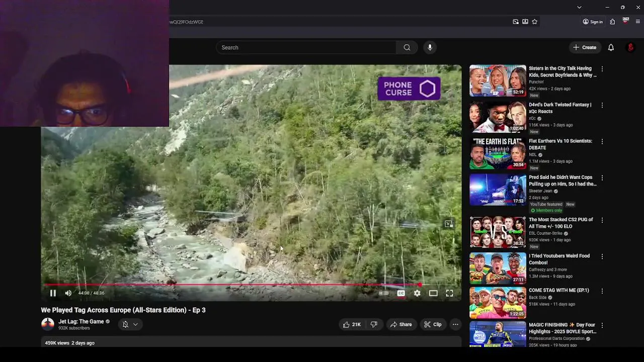Open I Tried Youtubers Weird Food Combos

[x=498, y=268]
